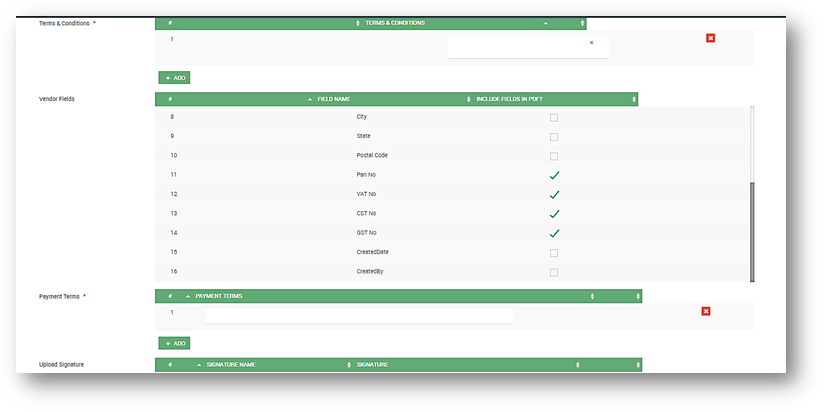Enable CreatedDate include in PDF
Screen dimensions: 824x412
point(554,253)
